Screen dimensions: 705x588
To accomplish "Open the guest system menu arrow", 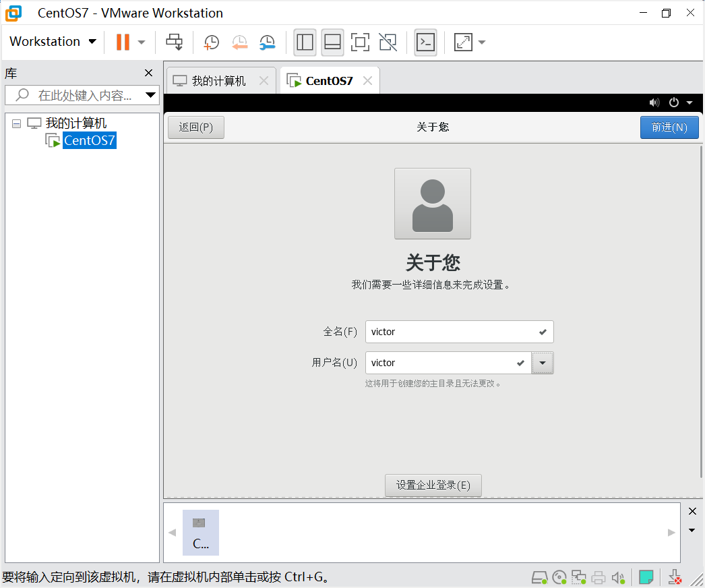I will tap(689, 102).
